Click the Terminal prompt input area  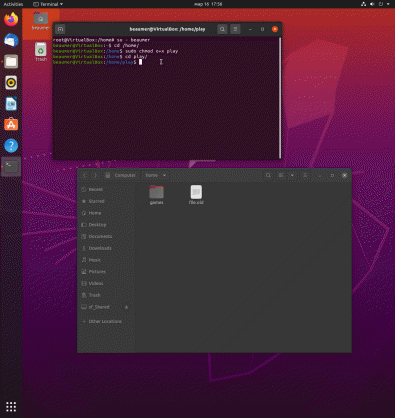[x=140, y=62]
